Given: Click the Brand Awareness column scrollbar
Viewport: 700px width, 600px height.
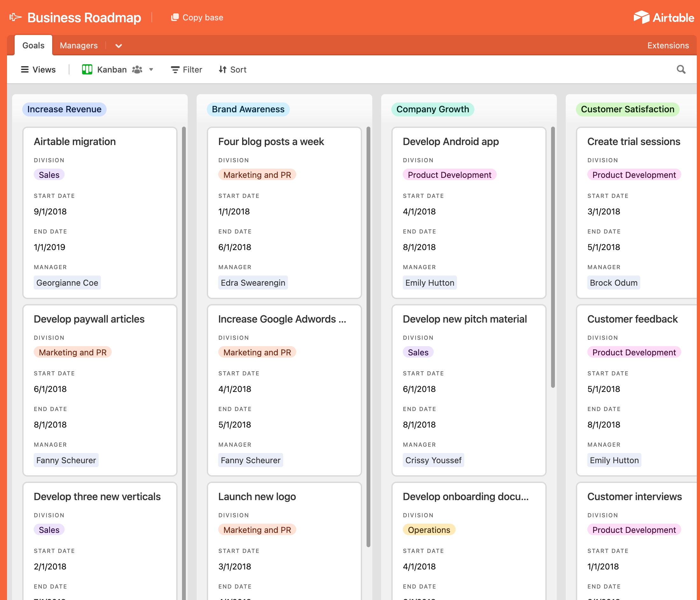Looking at the screenshot, I should [x=368, y=337].
